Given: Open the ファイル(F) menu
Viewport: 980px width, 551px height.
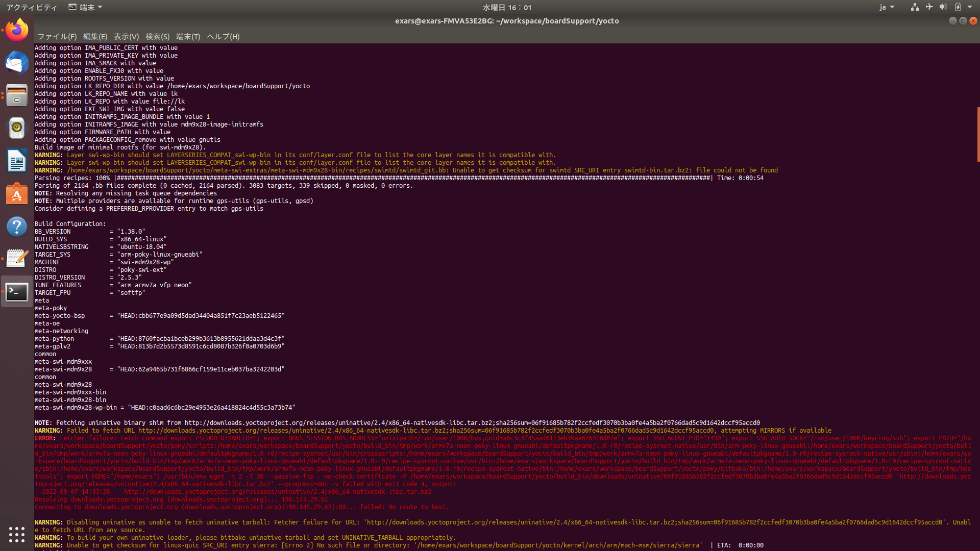Looking at the screenshot, I should click(x=57, y=37).
